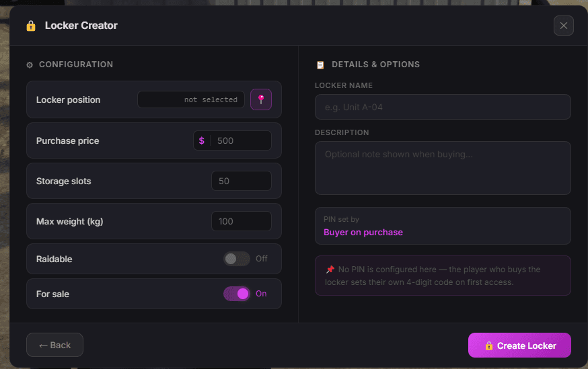Close the Locker Creator dialog
The width and height of the screenshot is (588, 369).
pyautogui.click(x=563, y=26)
